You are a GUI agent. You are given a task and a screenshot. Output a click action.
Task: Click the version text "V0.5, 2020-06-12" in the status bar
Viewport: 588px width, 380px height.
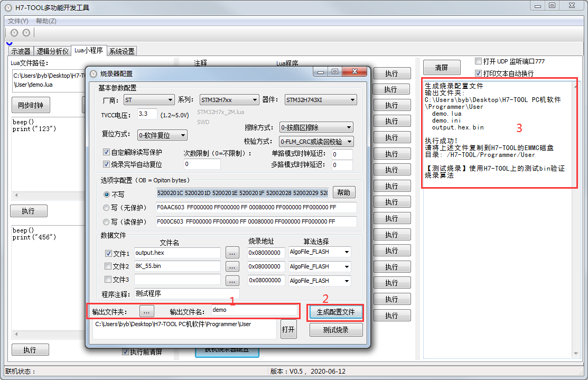point(316,372)
